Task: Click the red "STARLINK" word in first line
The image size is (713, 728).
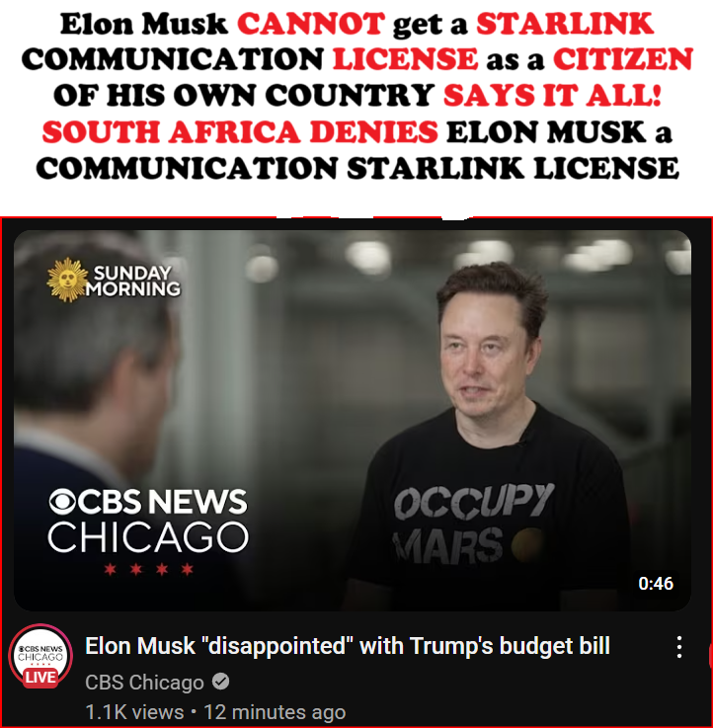Action: (566, 24)
